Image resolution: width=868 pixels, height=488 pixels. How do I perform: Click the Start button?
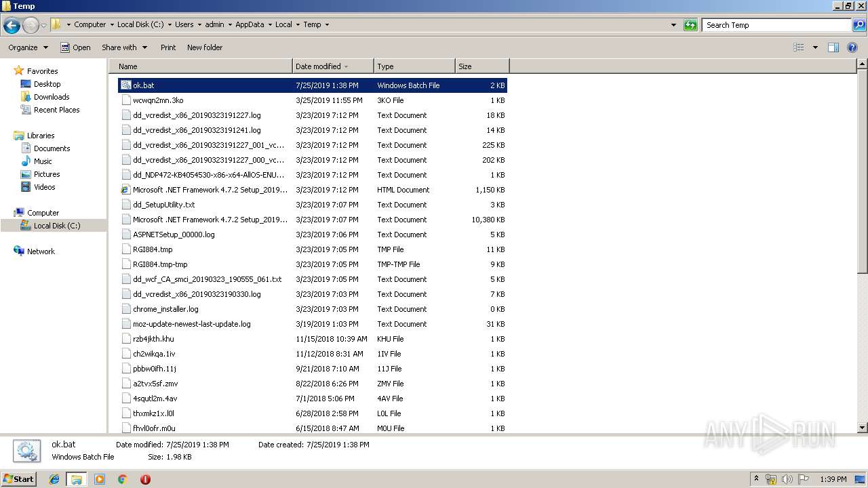[18, 479]
